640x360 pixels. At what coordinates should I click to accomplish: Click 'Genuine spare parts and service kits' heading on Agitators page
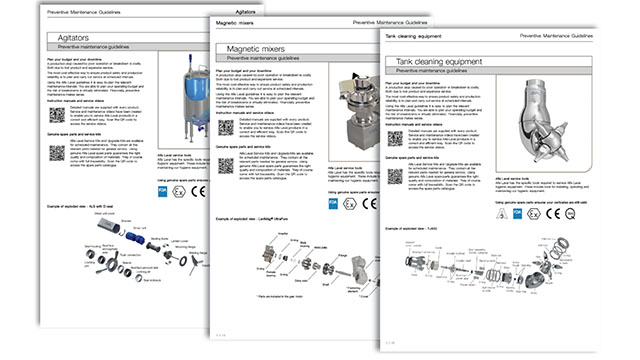coord(74,134)
